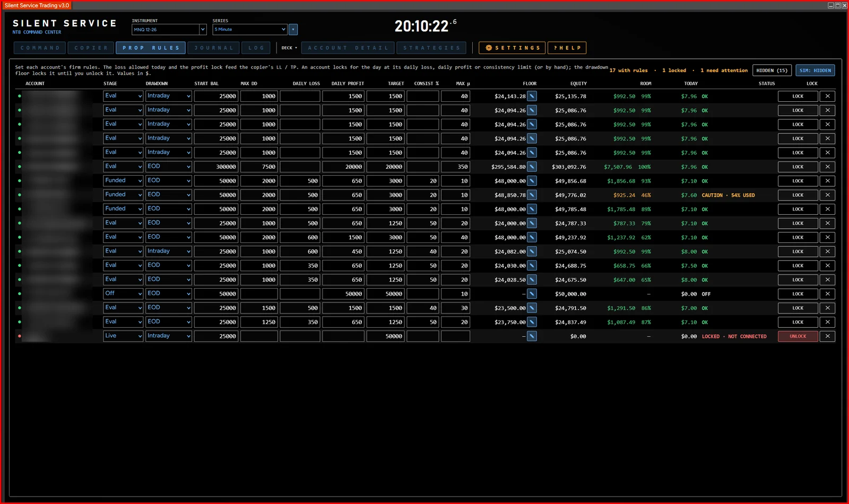Viewport: 849px width, 504px height.
Task: Remove the row with equity $25,135.78
Action: coord(827,96)
